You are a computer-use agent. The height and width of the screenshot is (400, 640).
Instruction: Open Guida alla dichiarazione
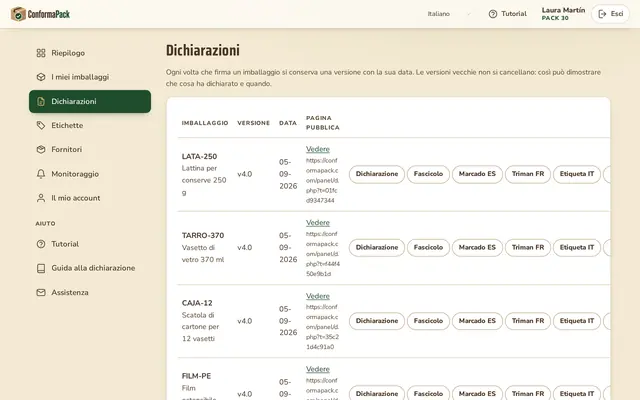[90, 268]
